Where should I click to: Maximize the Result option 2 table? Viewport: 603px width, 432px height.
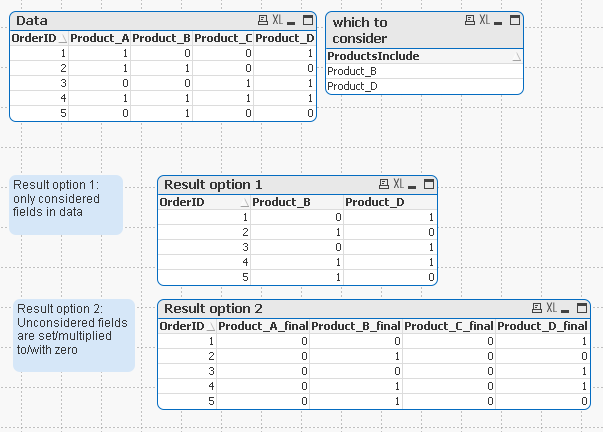pyautogui.click(x=583, y=308)
